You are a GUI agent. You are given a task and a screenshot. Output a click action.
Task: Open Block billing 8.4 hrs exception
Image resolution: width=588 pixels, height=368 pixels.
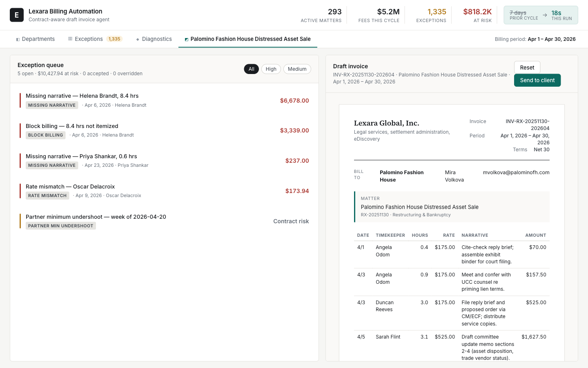point(164,130)
